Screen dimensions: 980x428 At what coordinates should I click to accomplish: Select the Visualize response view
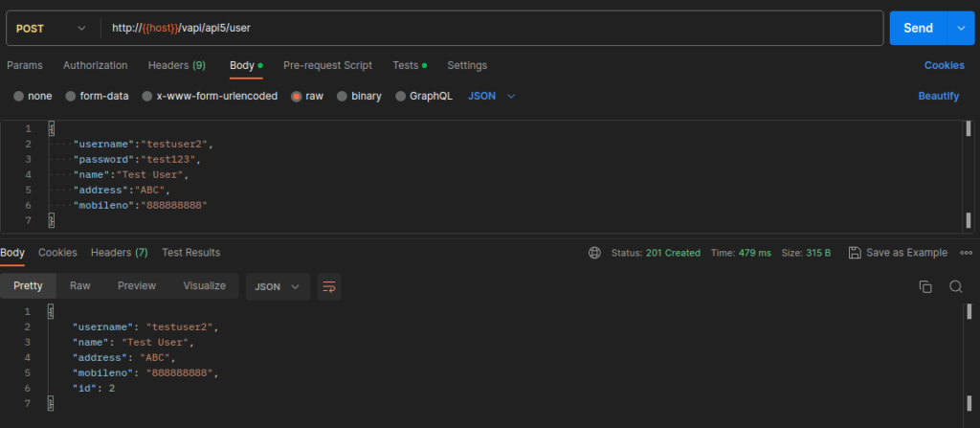click(205, 286)
